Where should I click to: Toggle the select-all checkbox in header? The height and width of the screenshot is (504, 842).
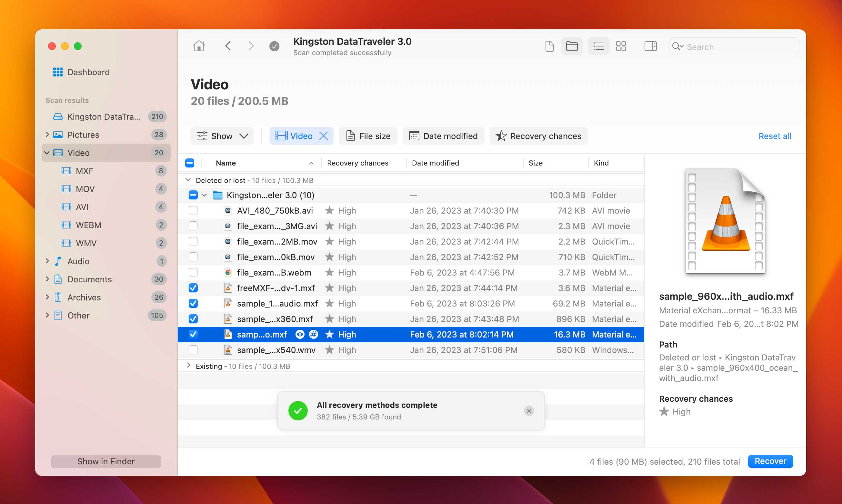190,163
